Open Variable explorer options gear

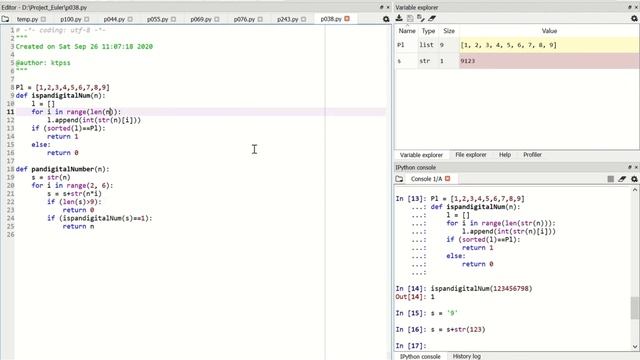[x=634, y=18]
